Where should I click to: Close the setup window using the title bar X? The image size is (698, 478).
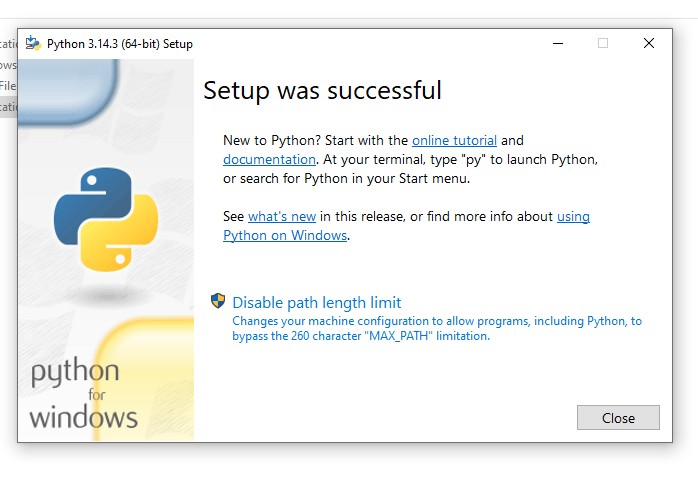click(649, 44)
